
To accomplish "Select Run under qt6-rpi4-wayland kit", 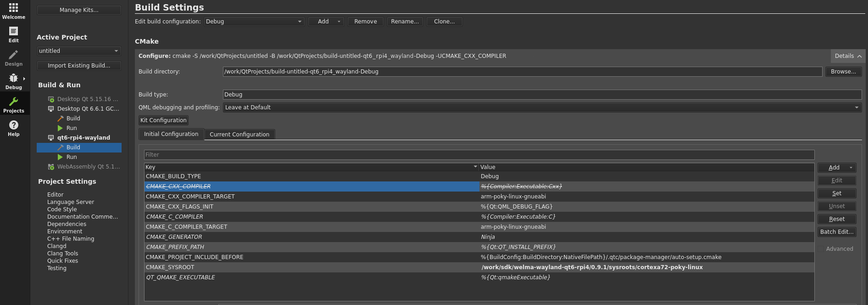I will coord(72,157).
